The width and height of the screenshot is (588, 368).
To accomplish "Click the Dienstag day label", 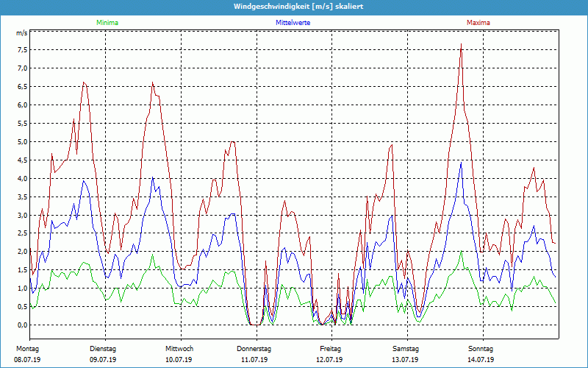I will pyautogui.click(x=103, y=349).
